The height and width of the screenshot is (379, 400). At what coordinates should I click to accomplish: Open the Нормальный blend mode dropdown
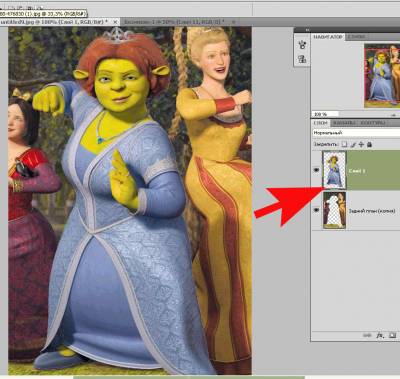356,133
